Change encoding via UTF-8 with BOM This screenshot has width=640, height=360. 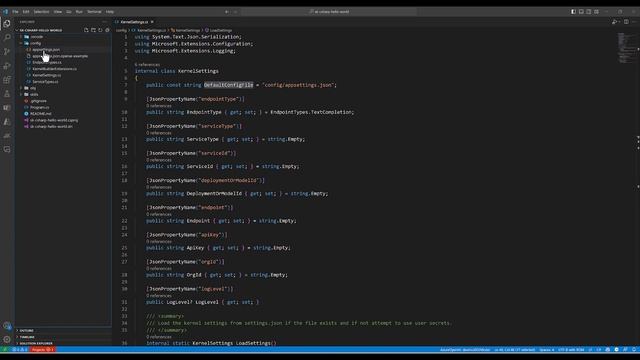571,350
